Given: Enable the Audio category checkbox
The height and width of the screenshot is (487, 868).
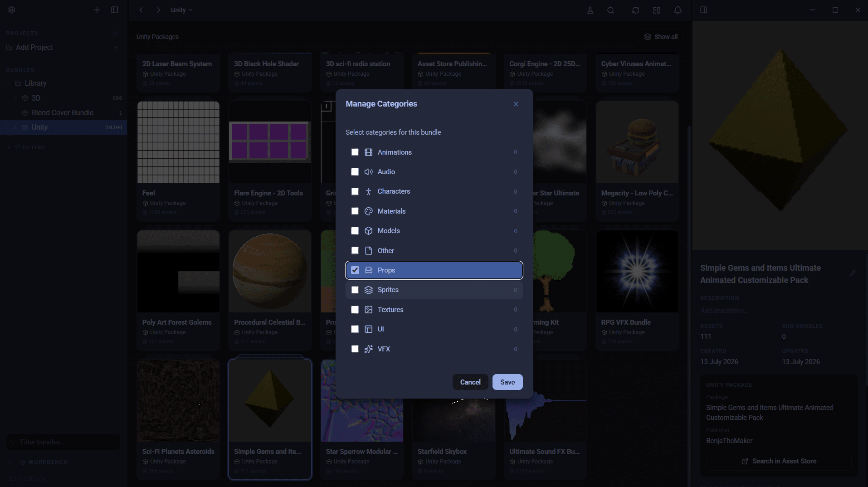Looking at the screenshot, I should [355, 172].
